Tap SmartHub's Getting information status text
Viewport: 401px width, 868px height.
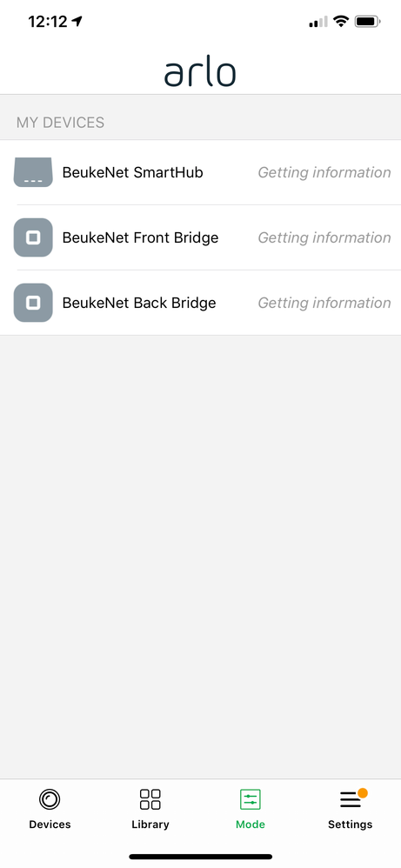[324, 173]
